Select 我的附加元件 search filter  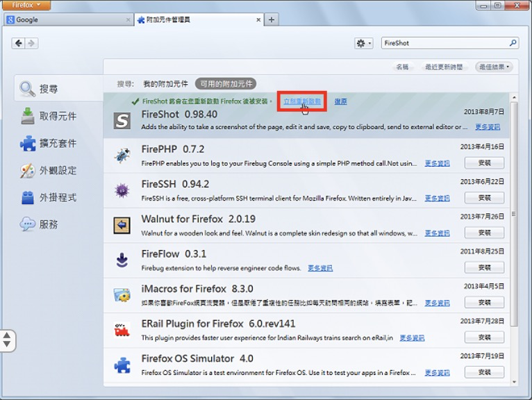(165, 84)
